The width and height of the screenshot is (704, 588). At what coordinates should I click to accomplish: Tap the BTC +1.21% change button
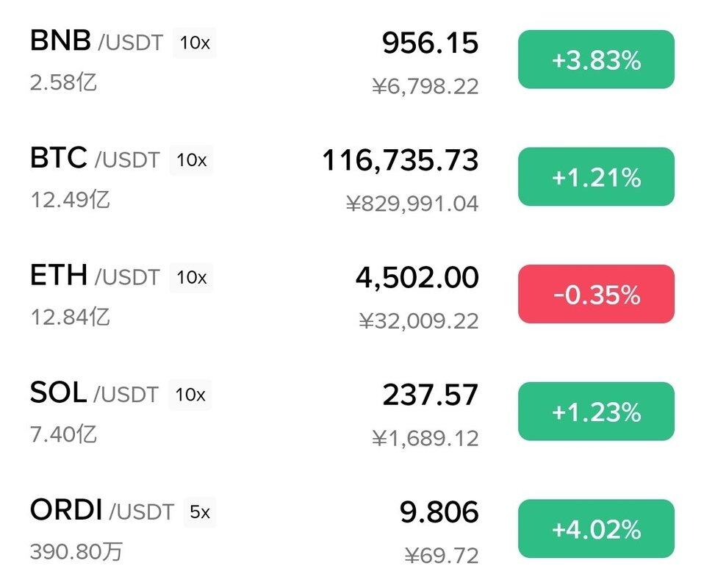pyautogui.click(x=596, y=176)
